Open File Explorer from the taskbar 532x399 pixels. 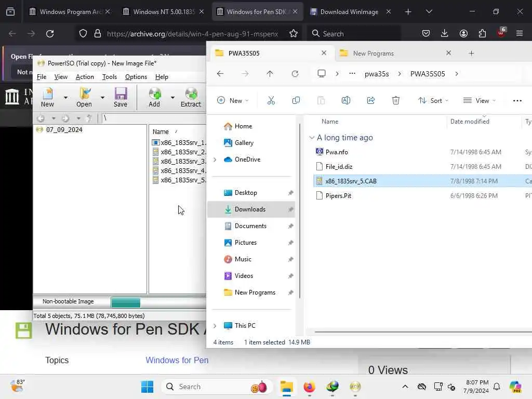286,387
